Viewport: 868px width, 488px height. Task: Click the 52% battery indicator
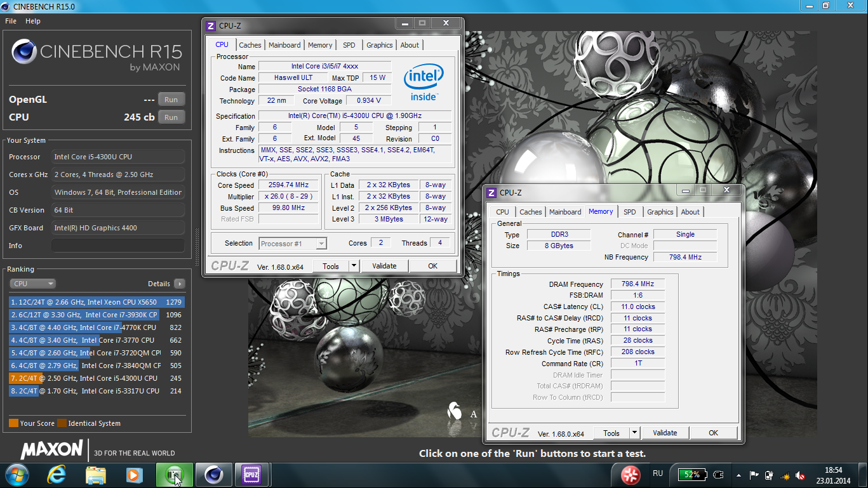[692, 474]
